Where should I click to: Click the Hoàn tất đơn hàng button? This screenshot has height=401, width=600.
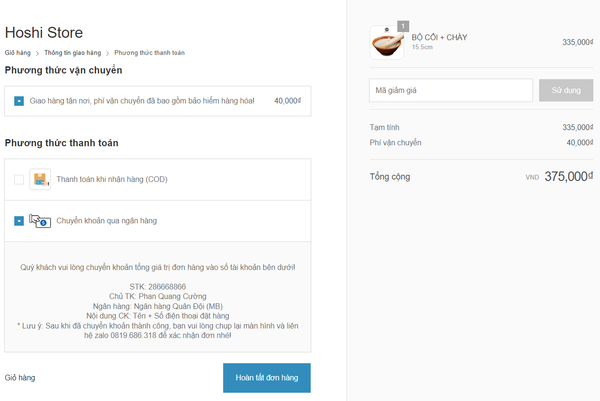pos(267,378)
